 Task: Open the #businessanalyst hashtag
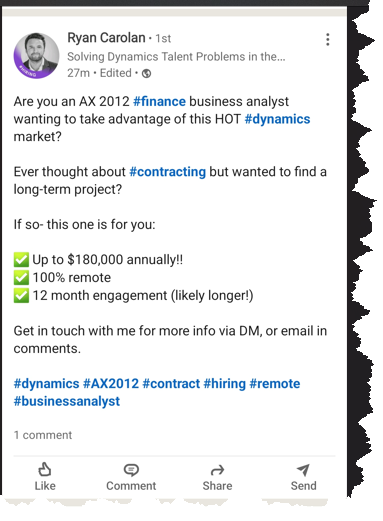coord(67,401)
